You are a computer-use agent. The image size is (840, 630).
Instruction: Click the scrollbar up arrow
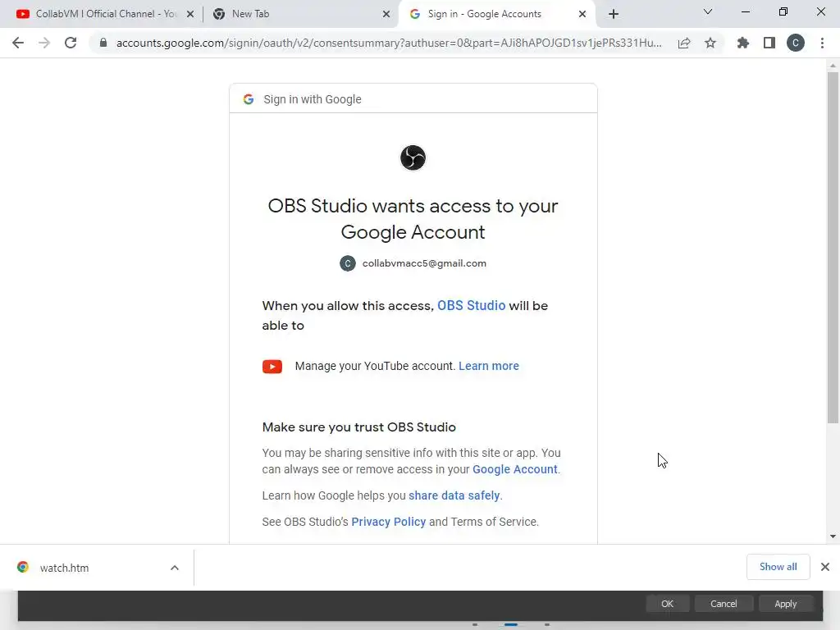833,66
